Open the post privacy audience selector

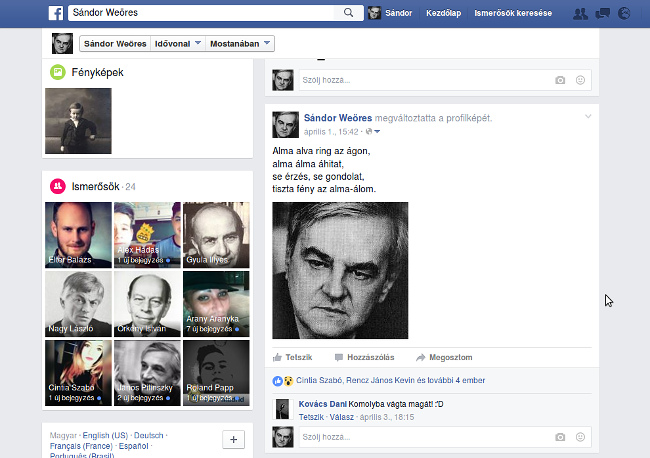(373, 132)
